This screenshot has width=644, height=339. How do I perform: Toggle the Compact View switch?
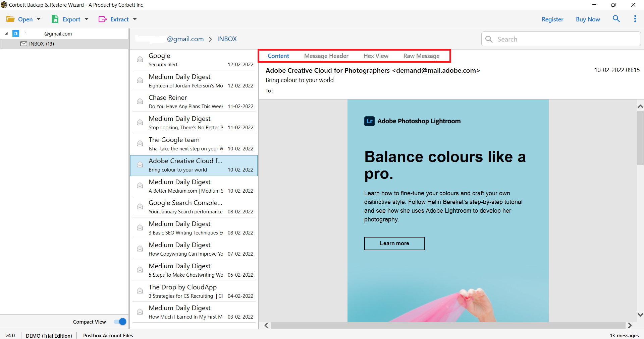[120, 322]
